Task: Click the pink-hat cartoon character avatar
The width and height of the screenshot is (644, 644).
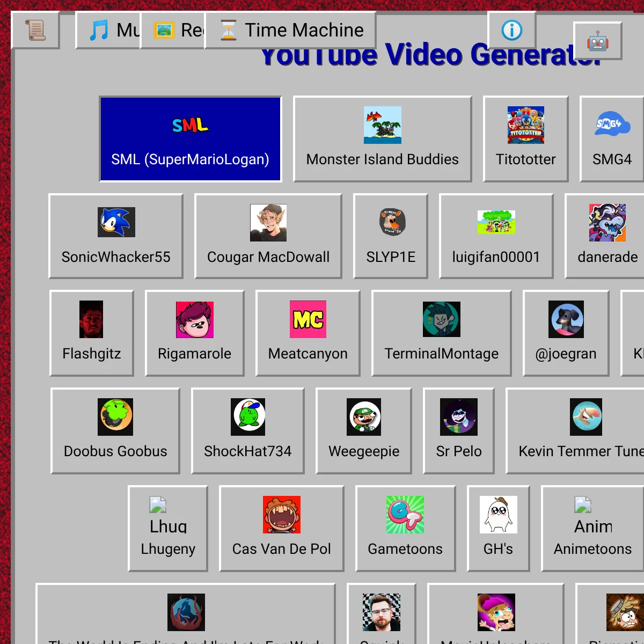Action: (x=496, y=612)
